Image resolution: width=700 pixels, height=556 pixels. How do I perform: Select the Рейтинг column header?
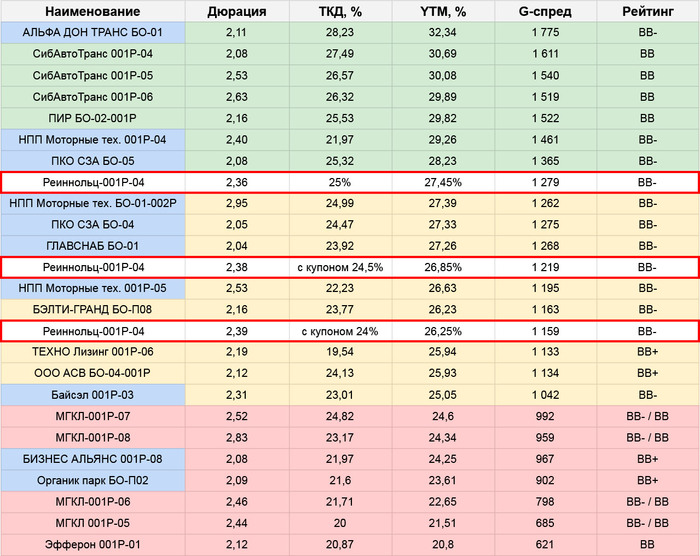[647, 12]
